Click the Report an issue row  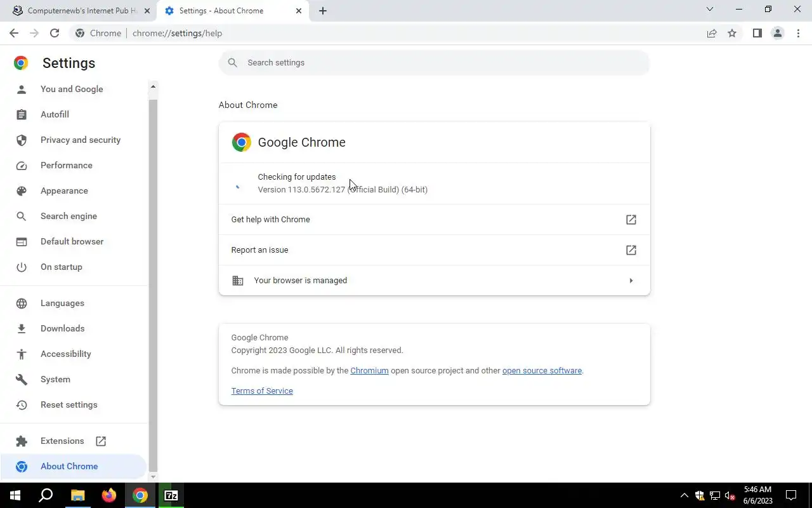coord(435,250)
